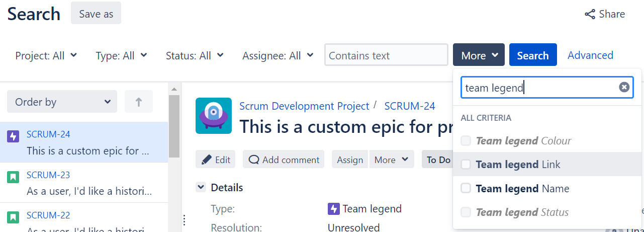Screen dimensions: 644x232
Task: Open the Assignee: All filter dropdown
Action: pyautogui.click(x=278, y=55)
